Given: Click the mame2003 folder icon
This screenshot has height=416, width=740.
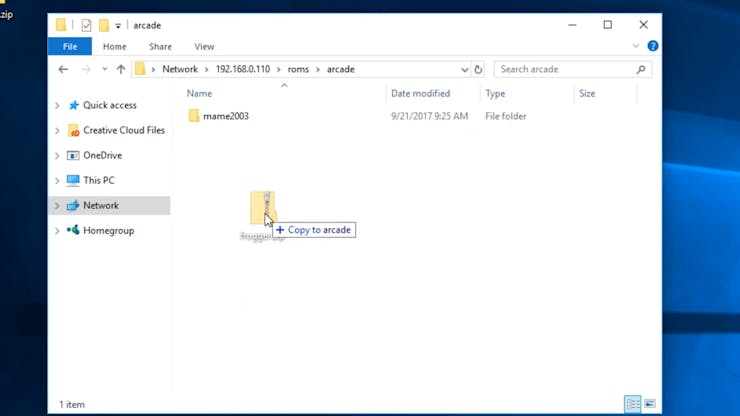Looking at the screenshot, I should click(x=194, y=116).
